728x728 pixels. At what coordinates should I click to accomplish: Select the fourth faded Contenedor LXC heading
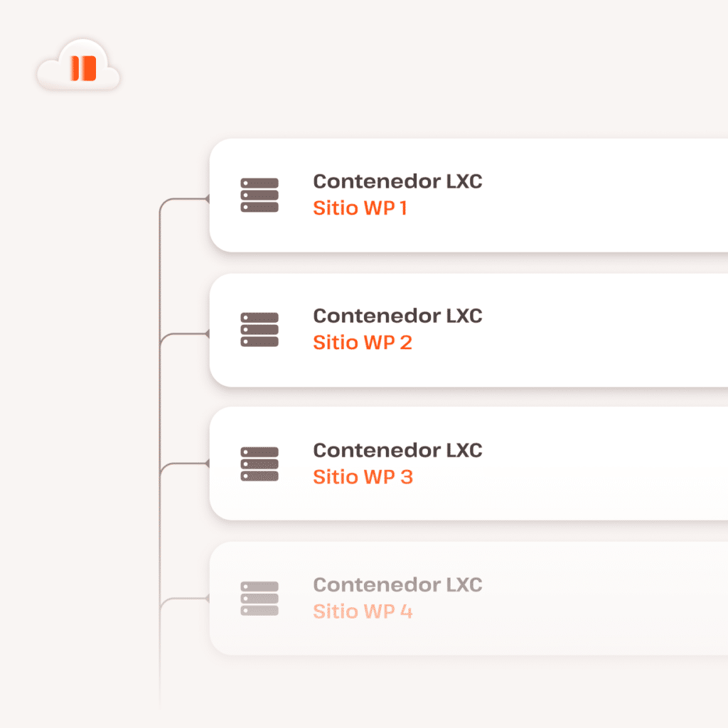pyautogui.click(x=397, y=585)
